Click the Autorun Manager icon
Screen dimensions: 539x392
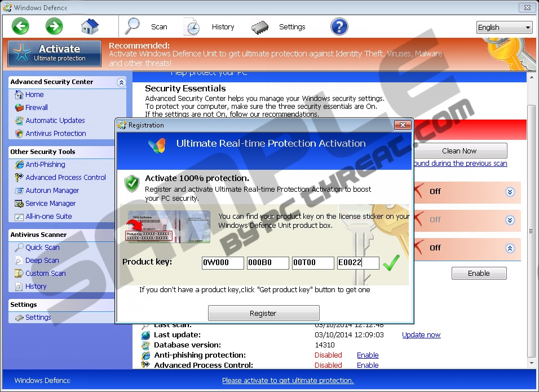coord(19,191)
